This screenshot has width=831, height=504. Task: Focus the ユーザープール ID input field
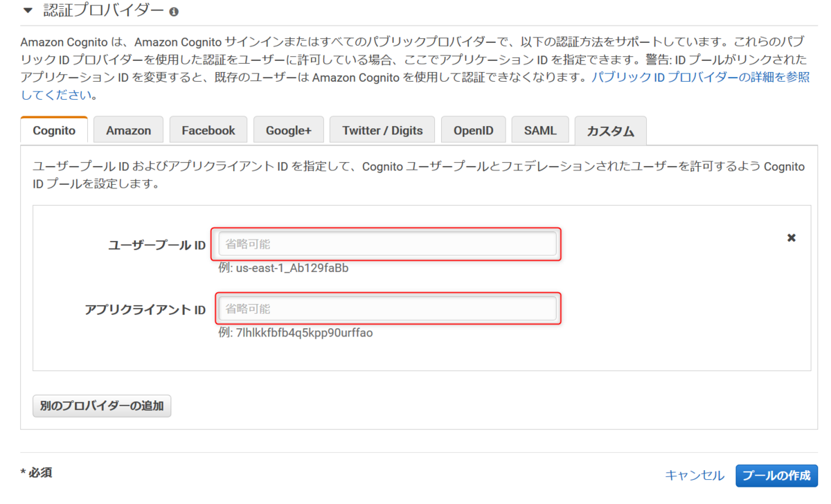pos(388,244)
